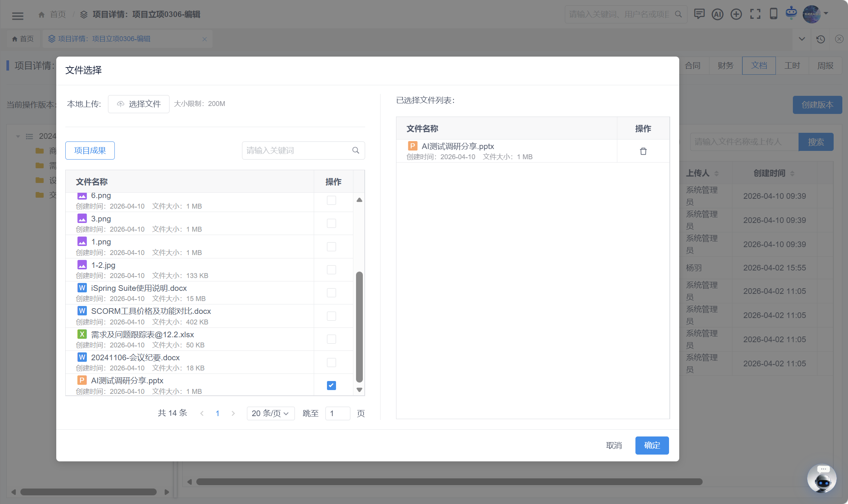This screenshot has width=848, height=504.
Task: Toggle fullscreen mode icon
Action: coord(755,14)
